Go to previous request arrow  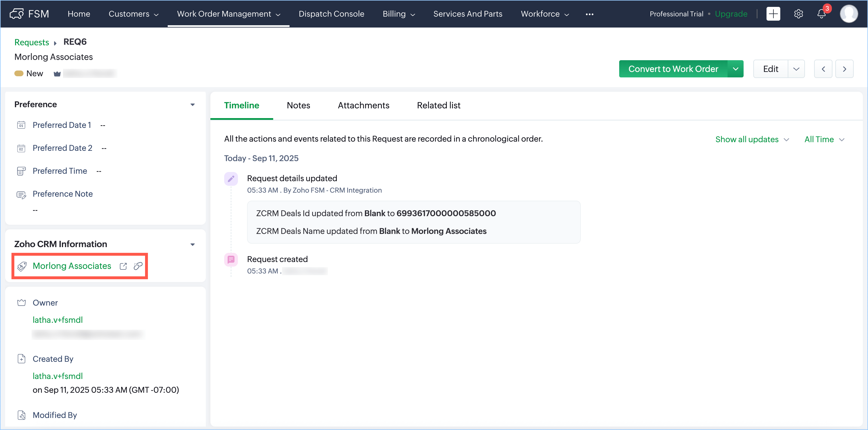click(x=823, y=69)
